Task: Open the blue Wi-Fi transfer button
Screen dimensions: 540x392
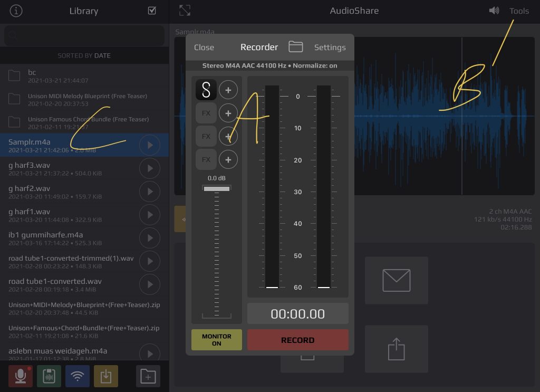Action: [78, 376]
